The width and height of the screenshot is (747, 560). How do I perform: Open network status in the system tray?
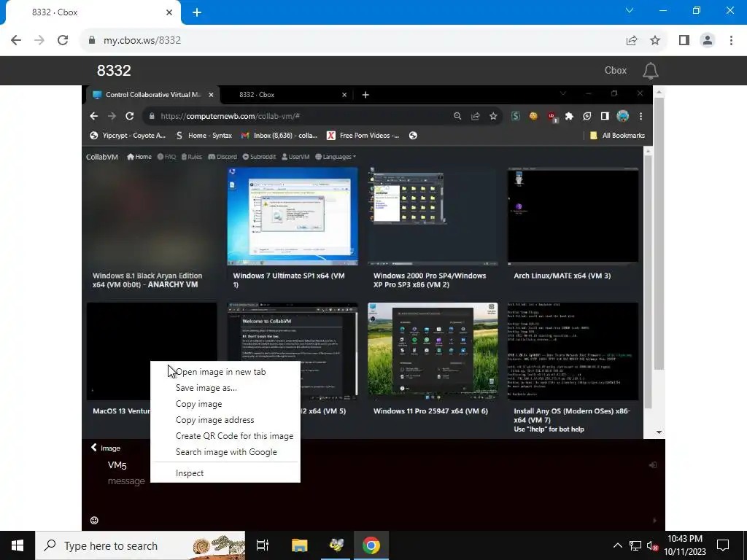pyautogui.click(x=635, y=545)
